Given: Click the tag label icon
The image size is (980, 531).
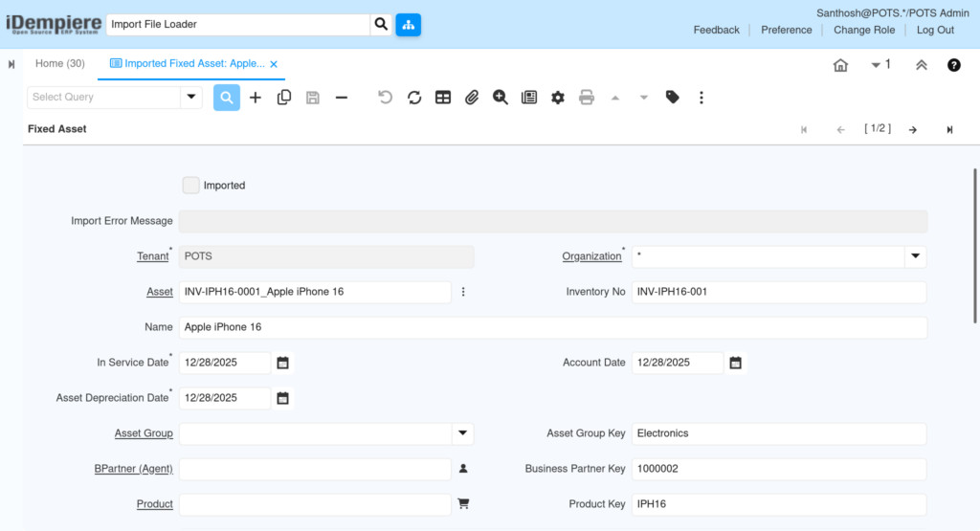Looking at the screenshot, I should [x=673, y=98].
